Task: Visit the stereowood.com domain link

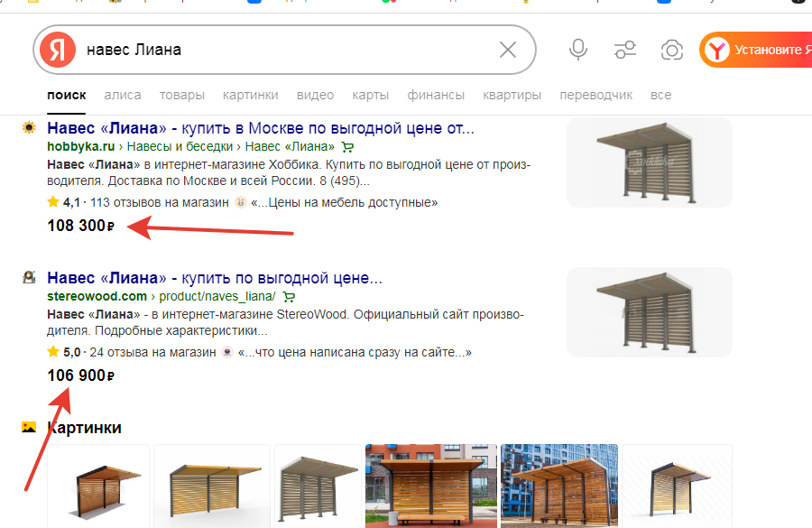Action: (97, 296)
